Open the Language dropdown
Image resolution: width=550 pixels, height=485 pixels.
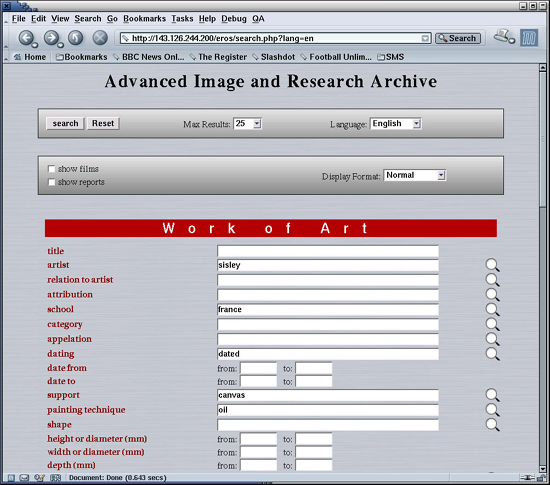pos(396,123)
